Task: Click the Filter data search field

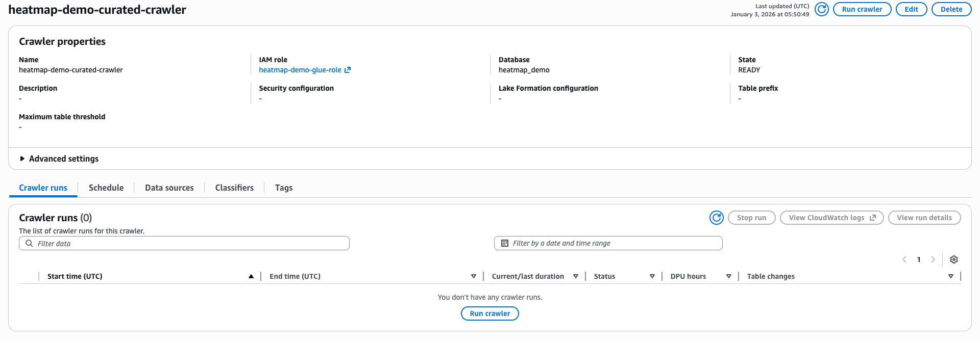Action: tap(189, 243)
